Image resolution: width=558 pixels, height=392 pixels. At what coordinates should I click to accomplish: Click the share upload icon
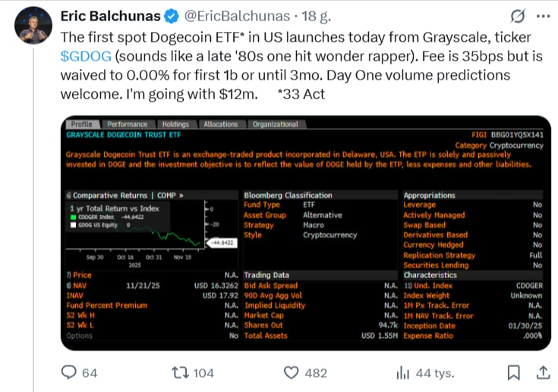[543, 372]
